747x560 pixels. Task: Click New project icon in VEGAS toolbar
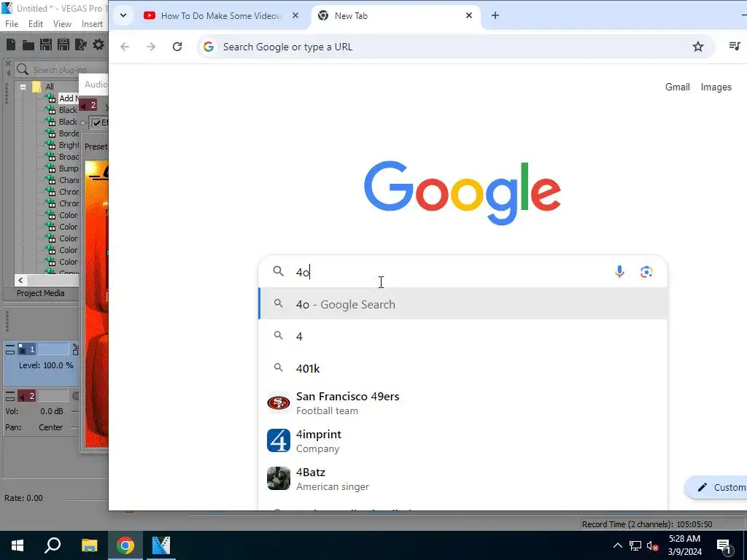point(11,44)
